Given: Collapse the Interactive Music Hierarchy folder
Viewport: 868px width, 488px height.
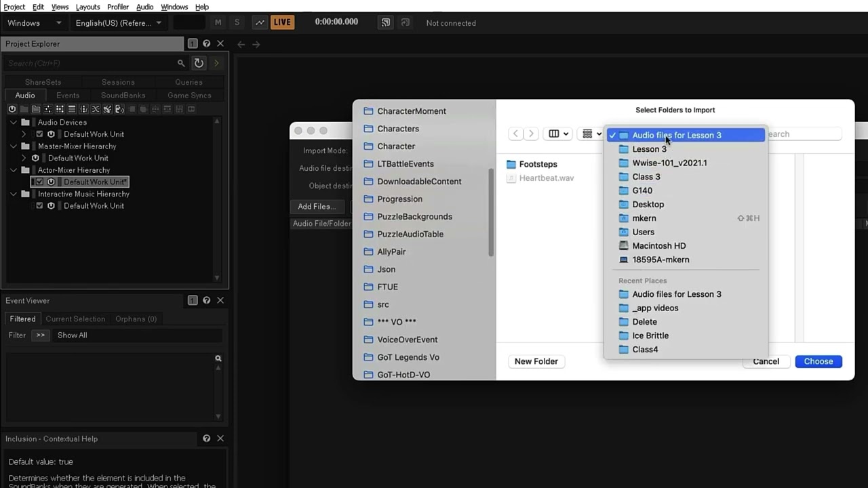Looking at the screenshot, I should pyautogui.click(x=14, y=194).
